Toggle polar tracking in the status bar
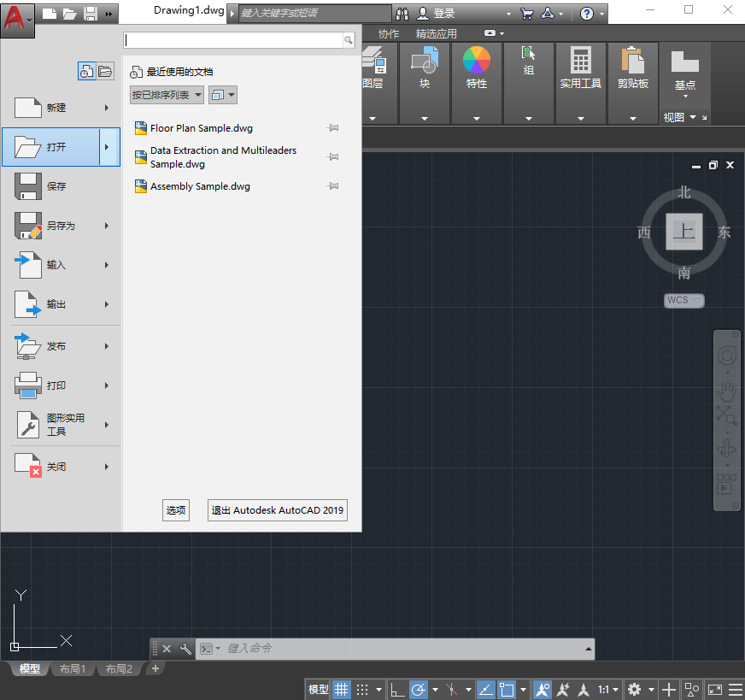The image size is (745, 700). click(419, 689)
